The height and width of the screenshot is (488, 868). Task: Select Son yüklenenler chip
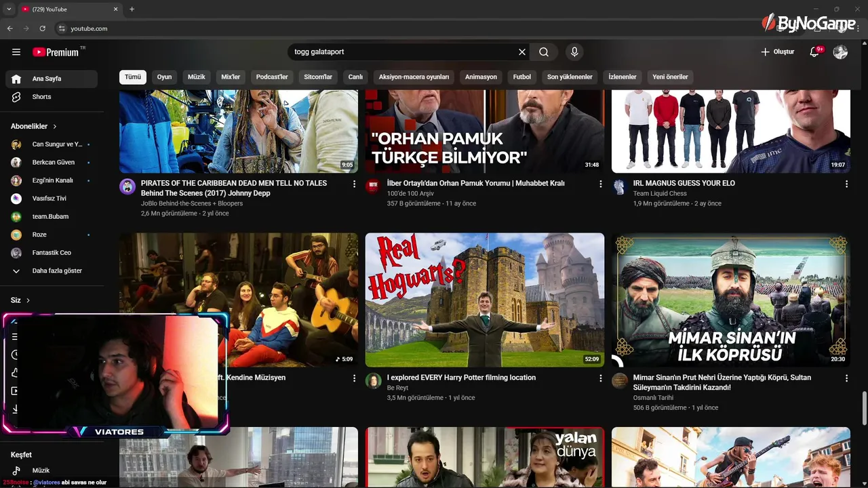point(570,77)
